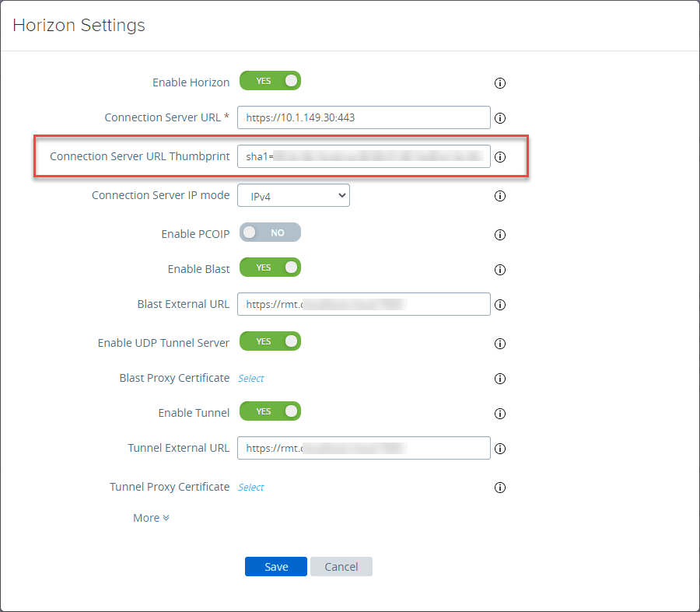Focus the Connection Server URL Thumbprint field
The height and width of the screenshot is (612, 700).
(363, 156)
